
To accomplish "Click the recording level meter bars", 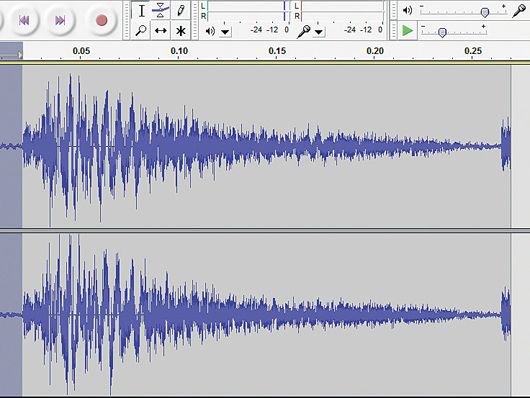I will [342, 11].
